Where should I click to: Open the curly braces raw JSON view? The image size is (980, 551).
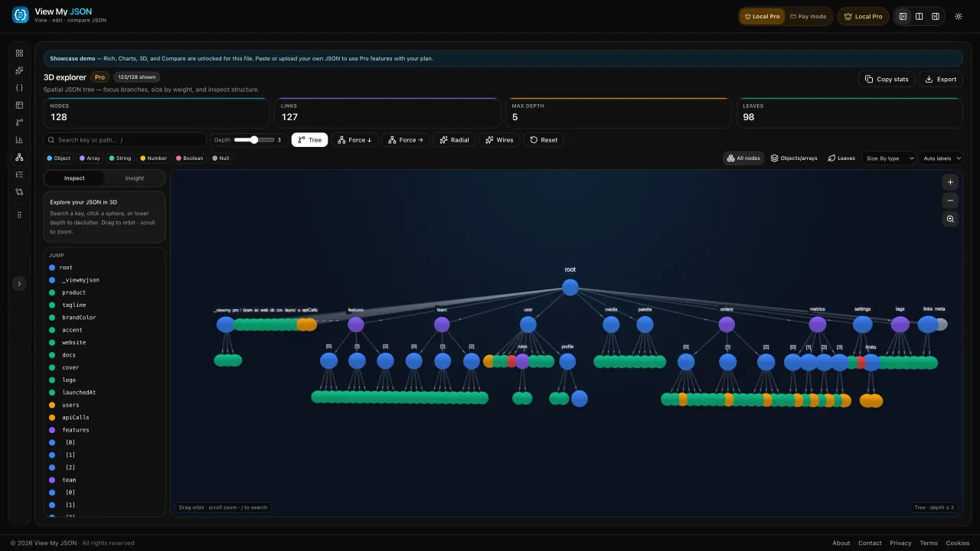point(19,87)
